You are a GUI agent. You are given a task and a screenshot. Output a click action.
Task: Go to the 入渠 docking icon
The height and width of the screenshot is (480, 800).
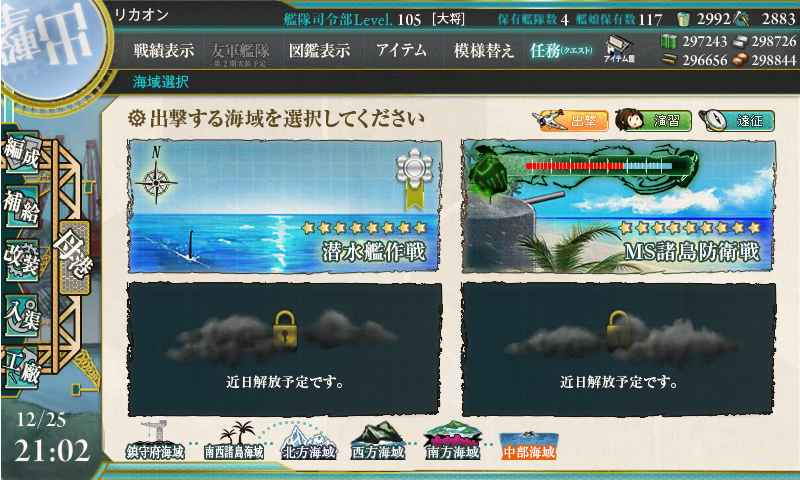[x=21, y=315]
